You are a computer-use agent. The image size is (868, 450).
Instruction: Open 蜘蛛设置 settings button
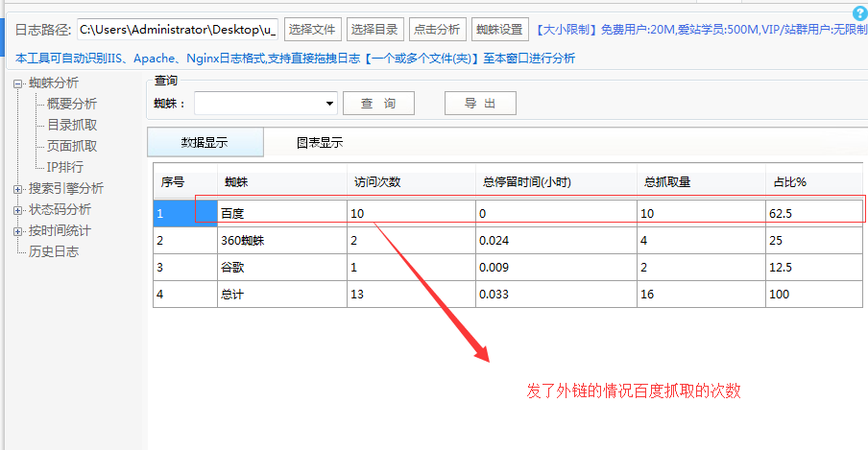point(499,30)
